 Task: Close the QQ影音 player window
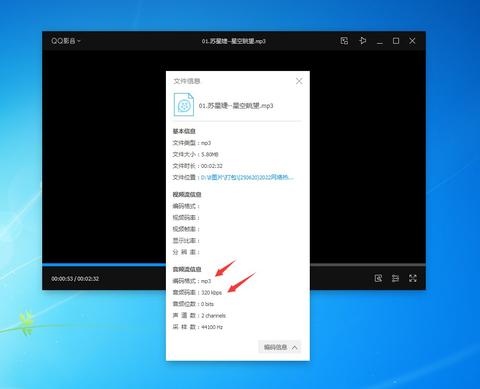pos(412,41)
